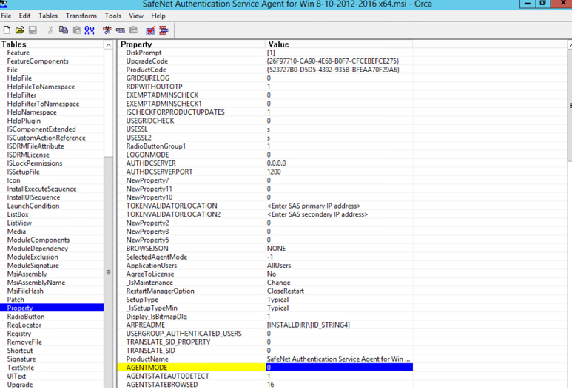Click the TOKENVALIDATORLOCATION primary IP value
Viewport: 572px width, 392px height.
[x=313, y=206]
